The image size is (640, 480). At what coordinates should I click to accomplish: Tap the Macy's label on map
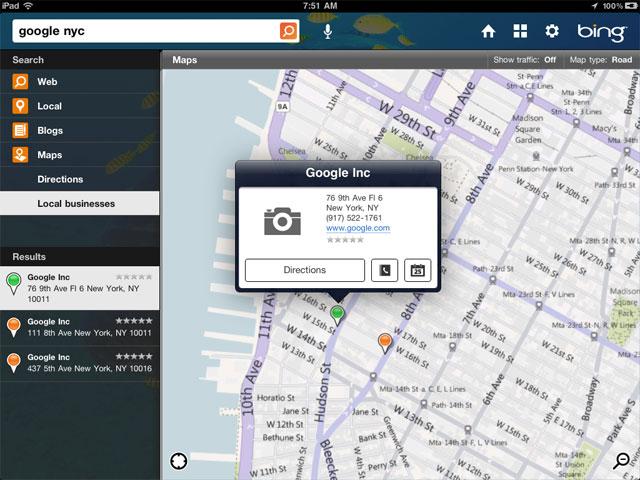[604, 129]
